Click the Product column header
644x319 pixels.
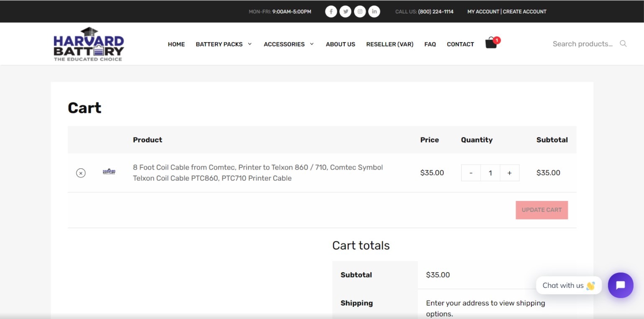coord(147,140)
